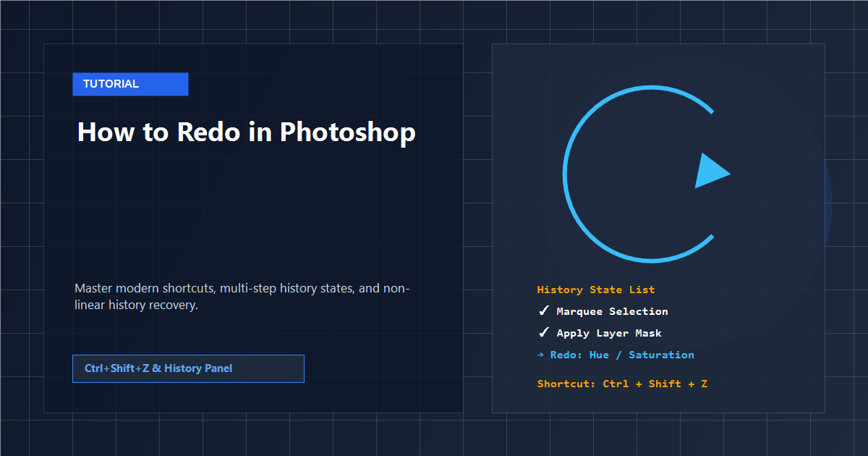Viewport: 868px width, 456px height.
Task: Click the blue TUTORIAL badge
Action: click(x=130, y=84)
